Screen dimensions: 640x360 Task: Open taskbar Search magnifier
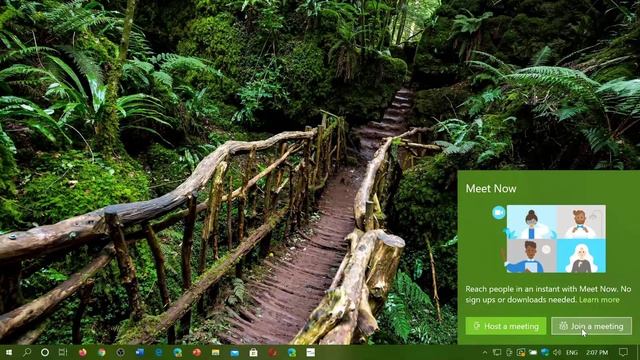pyautogui.click(x=27, y=352)
